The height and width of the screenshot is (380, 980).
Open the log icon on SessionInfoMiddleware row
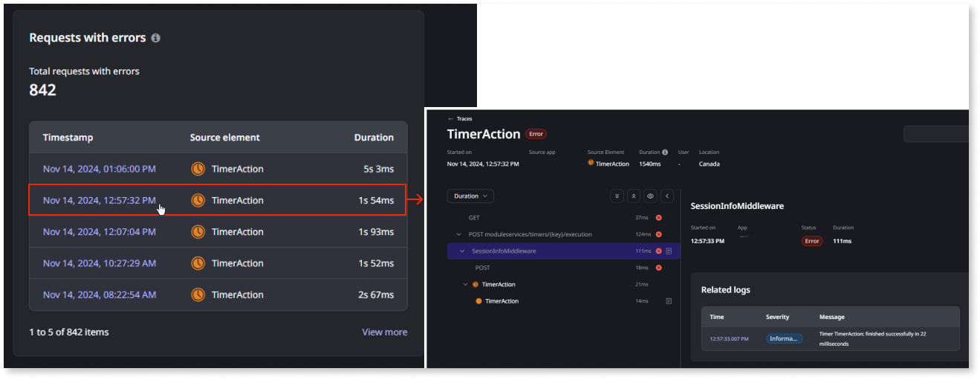[669, 251]
